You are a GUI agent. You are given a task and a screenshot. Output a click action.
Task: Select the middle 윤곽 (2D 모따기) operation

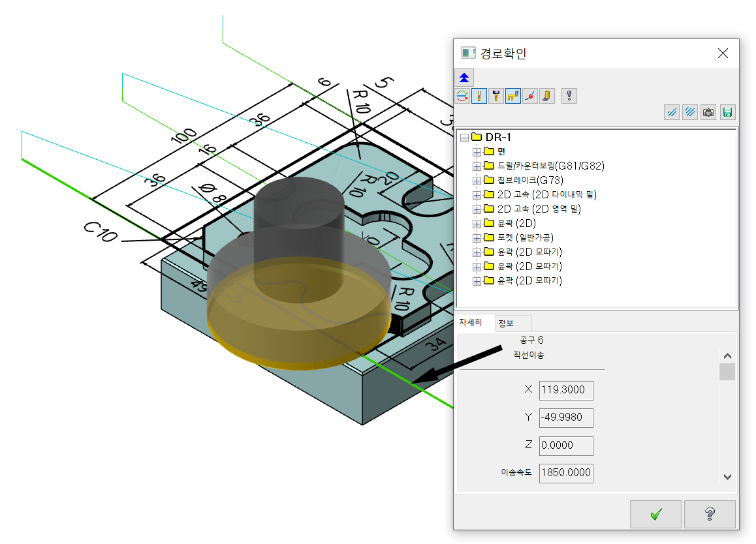[x=529, y=266]
